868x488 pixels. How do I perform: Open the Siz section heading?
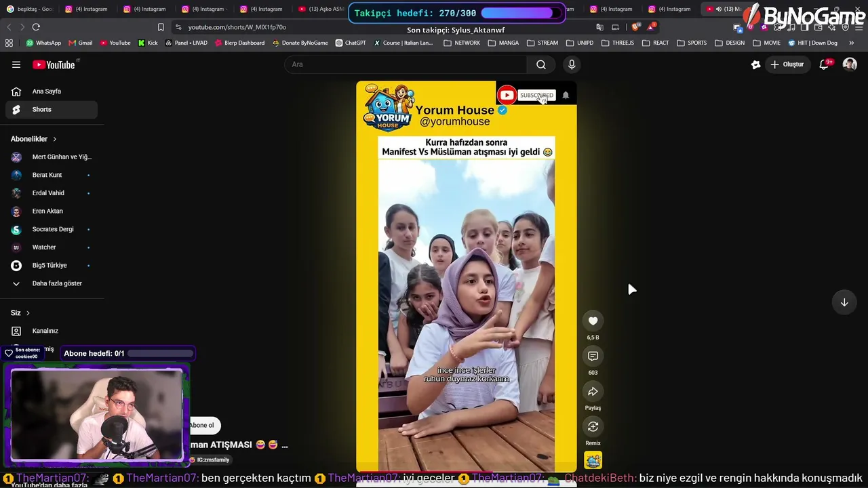[20, 313]
